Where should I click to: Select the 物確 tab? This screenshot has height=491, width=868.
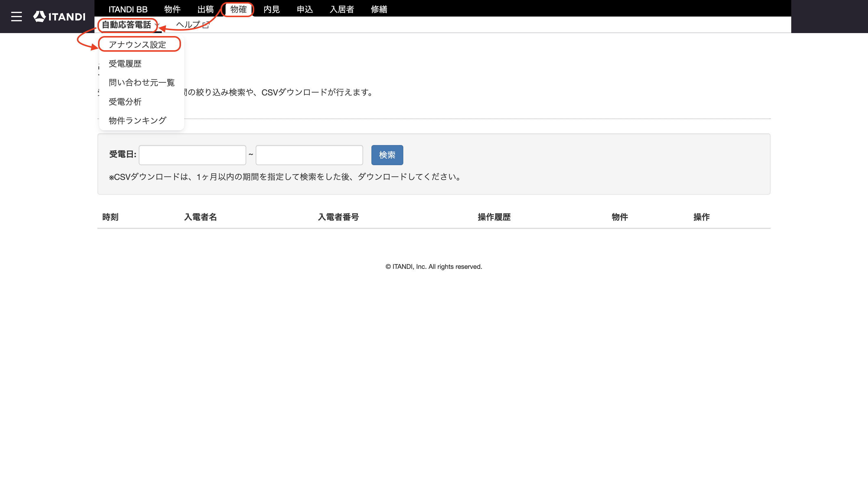click(238, 9)
